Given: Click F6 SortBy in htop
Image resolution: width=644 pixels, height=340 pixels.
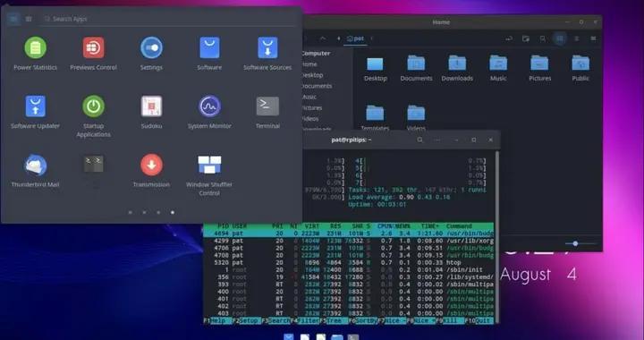Looking at the screenshot, I should coord(362,320).
